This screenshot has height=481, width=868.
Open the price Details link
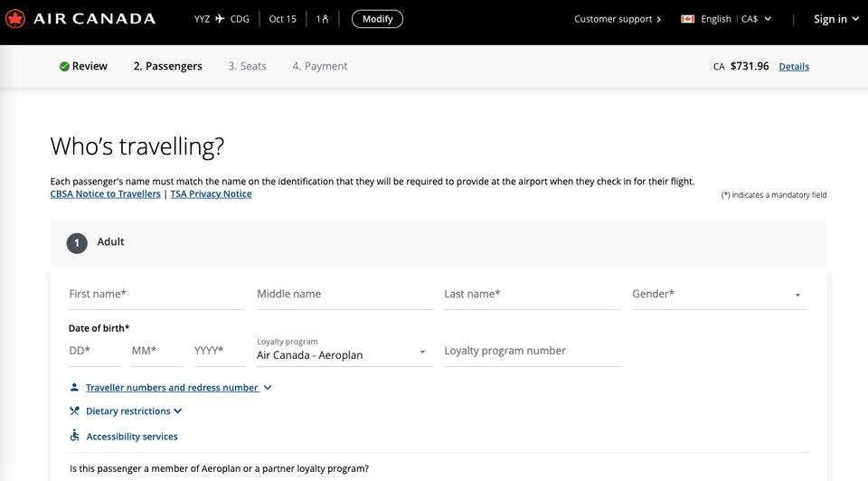[794, 66]
